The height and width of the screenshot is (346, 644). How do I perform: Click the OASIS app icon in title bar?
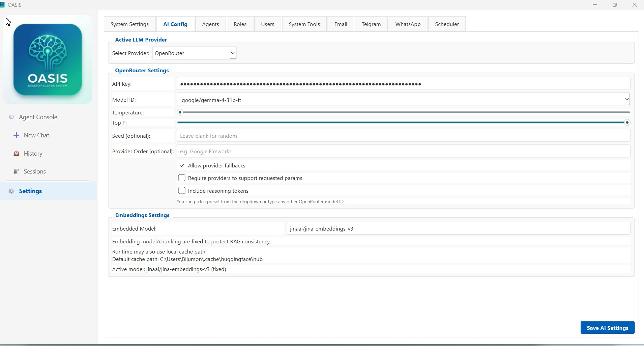point(2,5)
